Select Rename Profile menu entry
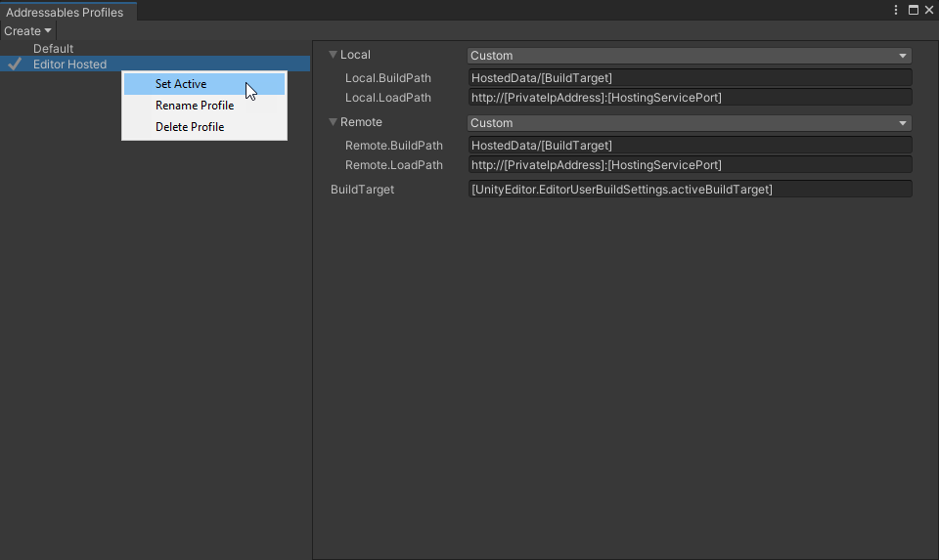Screen dimensions: 939x560 (x=195, y=106)
